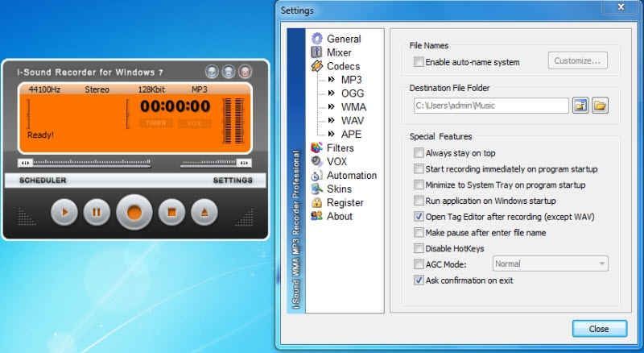Open WAV codec settings
Viewport: 644px width, 353px height.
pyautogui.click(x=353, y=120)
